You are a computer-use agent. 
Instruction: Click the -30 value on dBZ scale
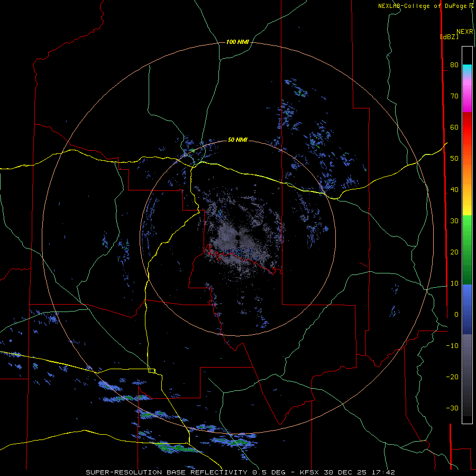coord(452,408)
